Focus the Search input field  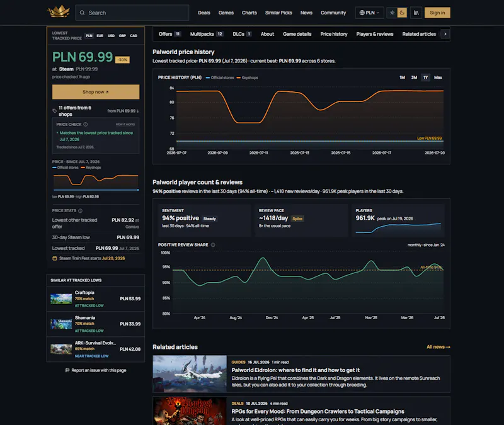[132, 13]
